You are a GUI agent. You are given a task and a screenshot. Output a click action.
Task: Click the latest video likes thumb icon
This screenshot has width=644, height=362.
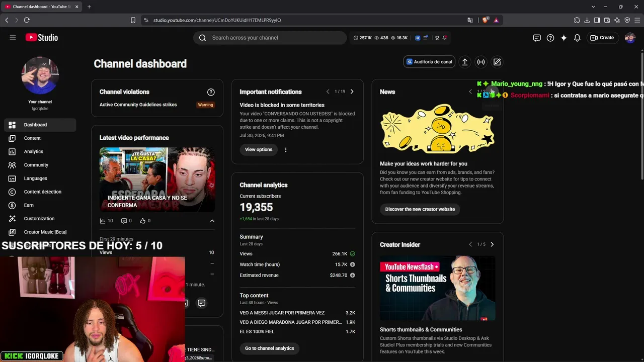(x=143, y=221)
